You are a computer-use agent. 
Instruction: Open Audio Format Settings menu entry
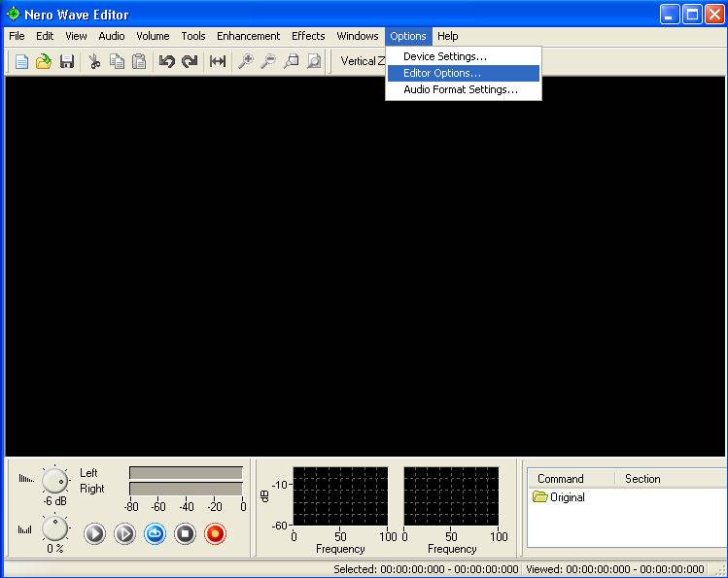pyautogui.click(x=460, y=89)
